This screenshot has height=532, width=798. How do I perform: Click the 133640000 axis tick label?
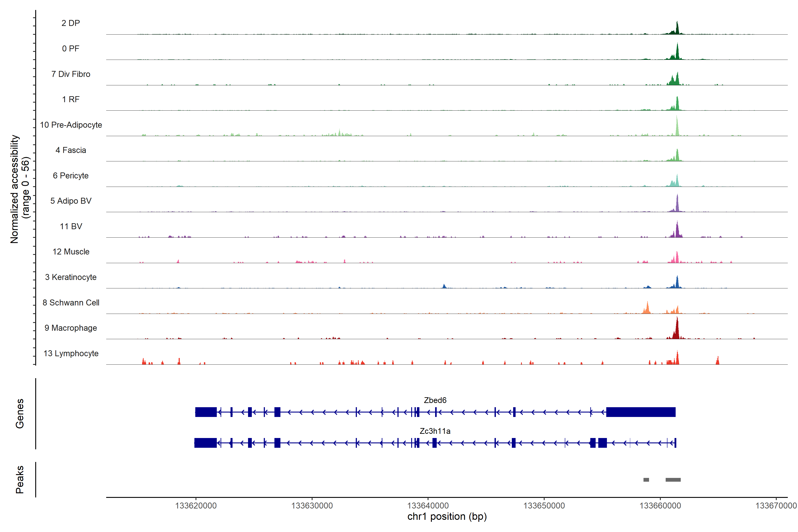pos(428,506)
